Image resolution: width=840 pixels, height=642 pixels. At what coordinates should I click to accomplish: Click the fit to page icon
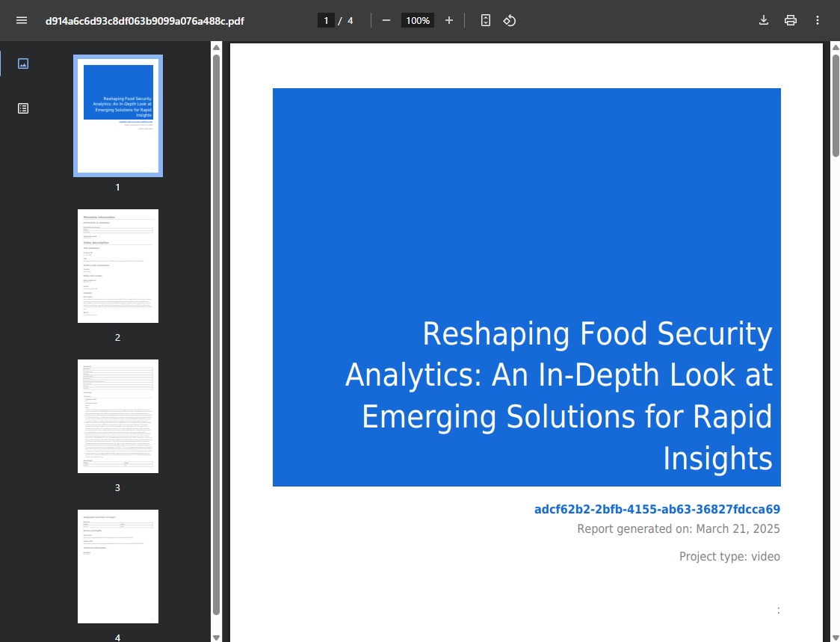486,20
